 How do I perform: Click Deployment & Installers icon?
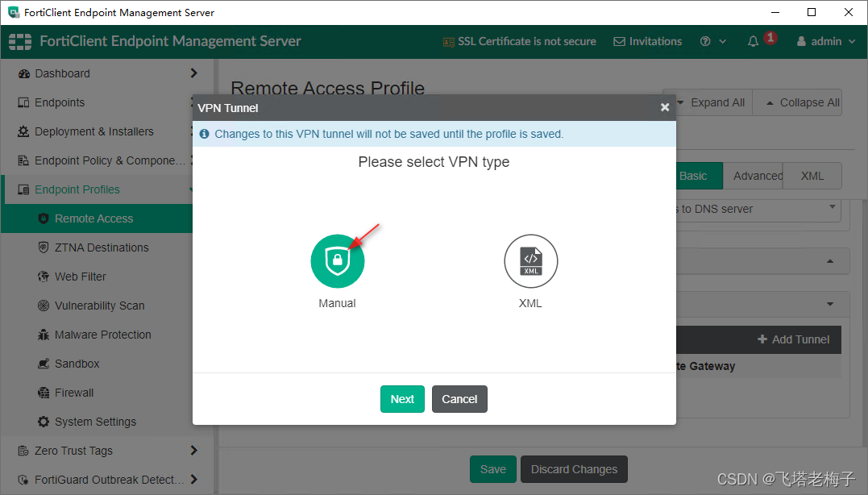pyautogui.click(x=24, y=131)
